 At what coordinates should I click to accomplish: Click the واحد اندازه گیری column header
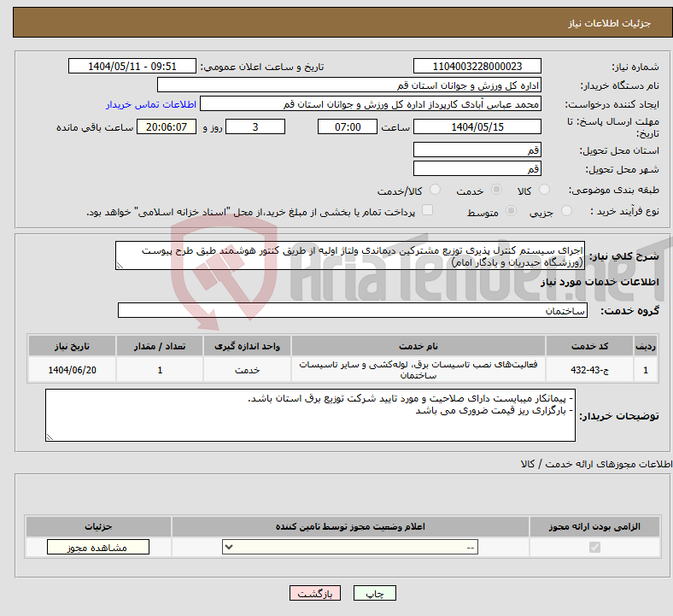click(247, 346)
